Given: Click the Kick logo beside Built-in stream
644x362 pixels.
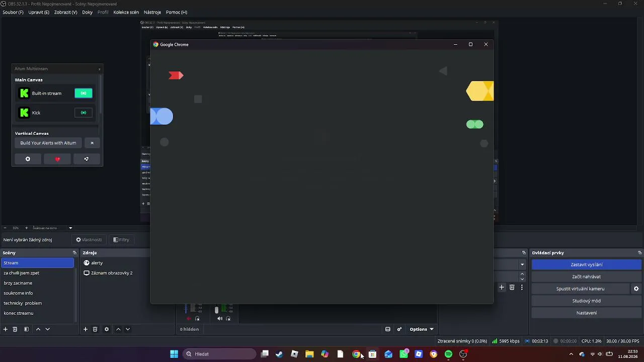Looking at the screenshot, I should [24, 93].
